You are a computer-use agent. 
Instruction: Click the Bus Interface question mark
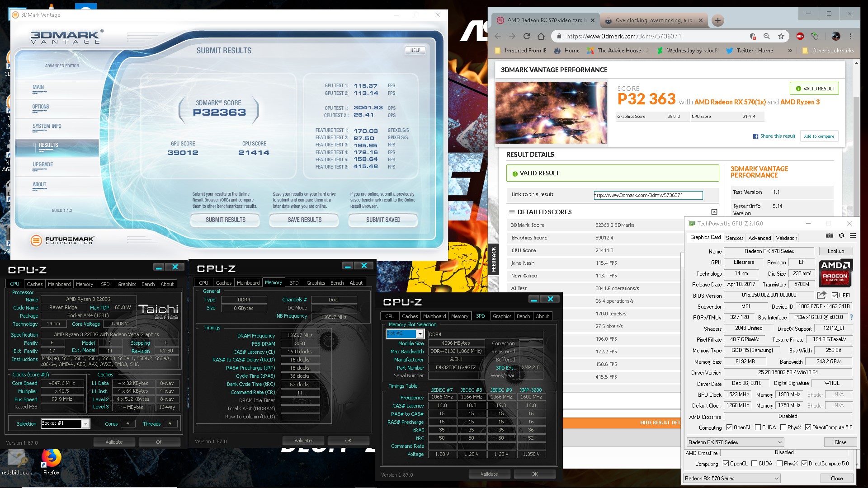(851, 317)
